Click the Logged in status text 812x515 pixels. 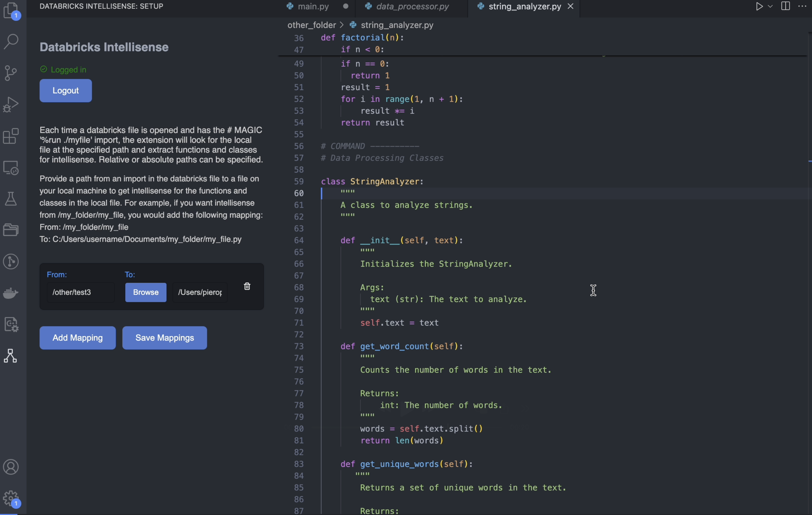click(x=69, y=70)
